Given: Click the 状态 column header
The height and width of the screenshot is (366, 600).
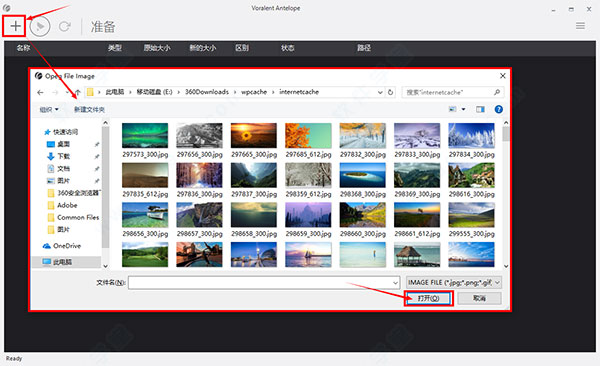Looking at the screenshot, I should click(287, 48).
